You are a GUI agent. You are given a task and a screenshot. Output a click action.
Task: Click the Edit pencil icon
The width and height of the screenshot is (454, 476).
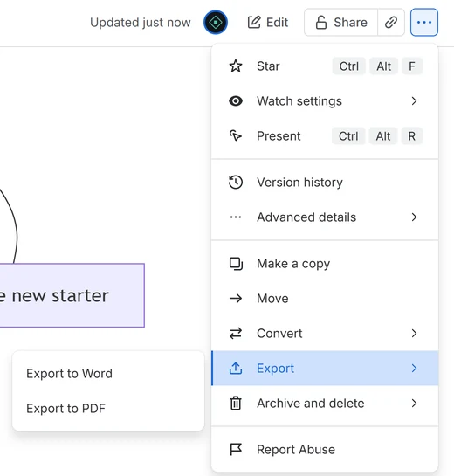pyautogui.click(x=254, y=22)
